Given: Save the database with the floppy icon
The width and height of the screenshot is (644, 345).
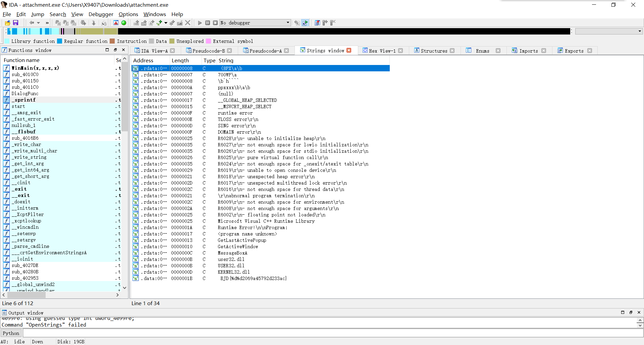Looking at the screenshot, I should pos(15,23).
